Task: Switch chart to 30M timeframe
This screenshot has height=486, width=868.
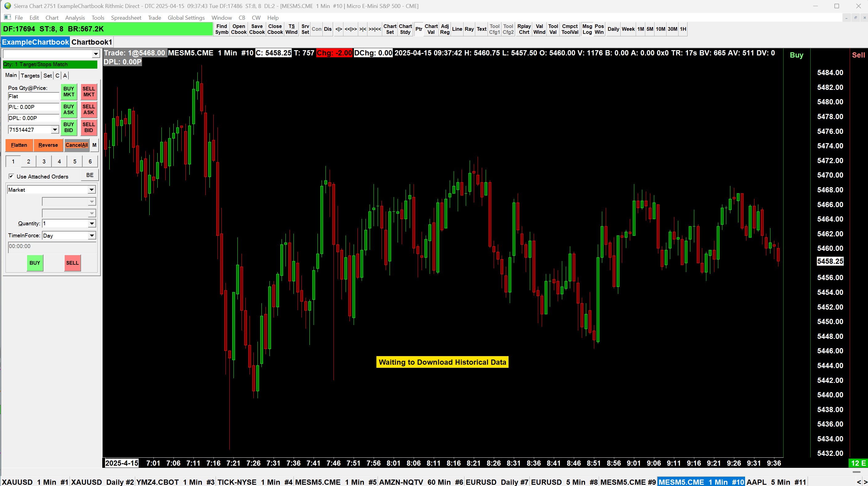Action: click(x=672, y=29)
